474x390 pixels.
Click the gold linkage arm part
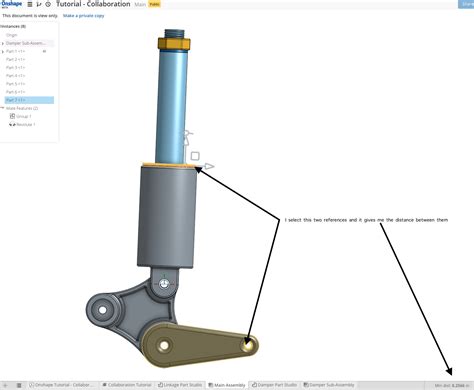[x=200, y=345]
